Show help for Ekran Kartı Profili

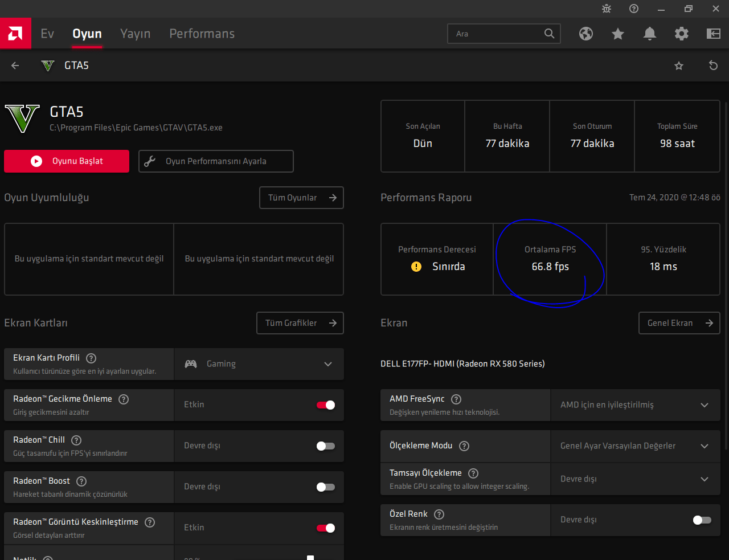(x=91, y=358)
